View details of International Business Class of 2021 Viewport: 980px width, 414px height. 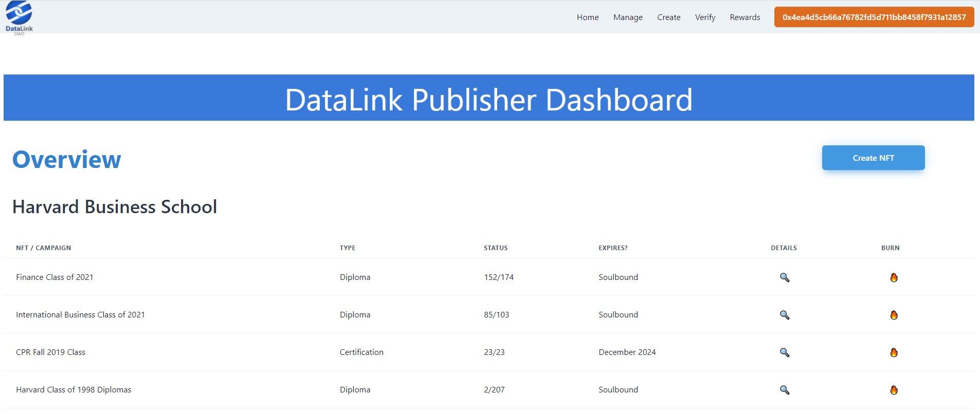pyautogui.click(x=784, y=315)
